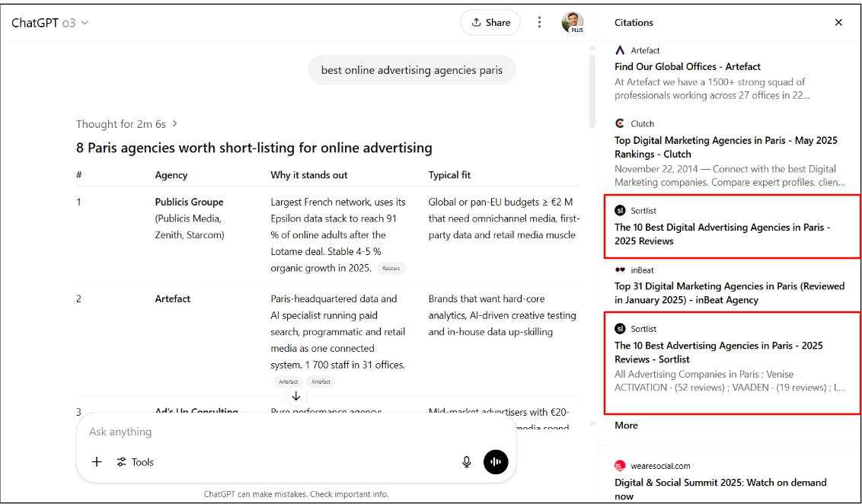
Task: Click the '8 Paris agencies worth short-listing' heading
Action: pyautogui.click(x=254, y=148)
